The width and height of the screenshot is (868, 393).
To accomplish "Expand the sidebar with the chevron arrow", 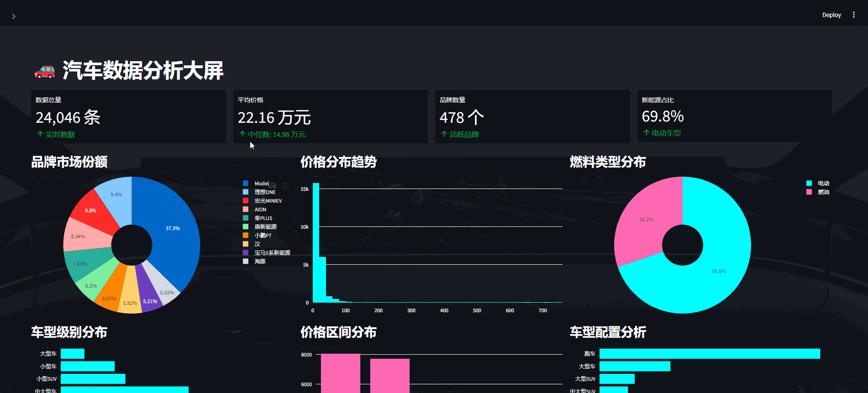I will (x=14, y=16).
